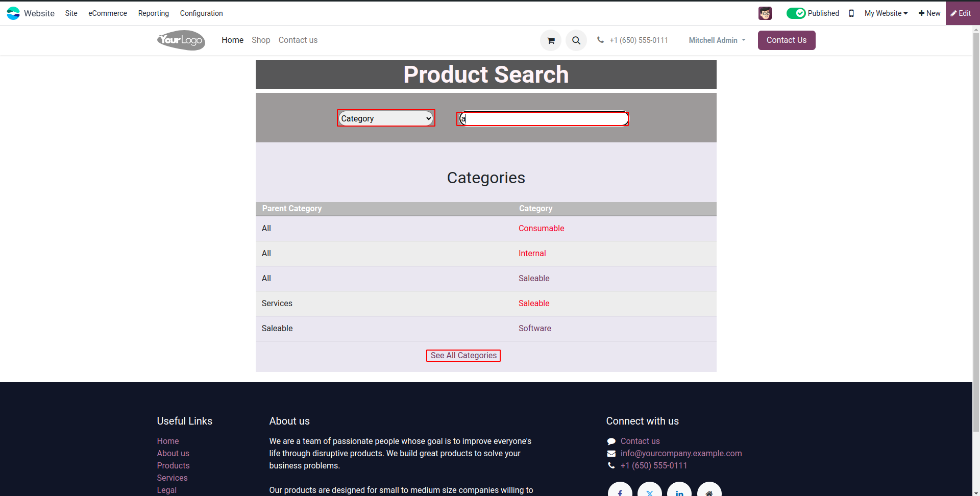Click the Edit pencil button
The width and height of the screenshot is (980, 496).
(961, 13)
